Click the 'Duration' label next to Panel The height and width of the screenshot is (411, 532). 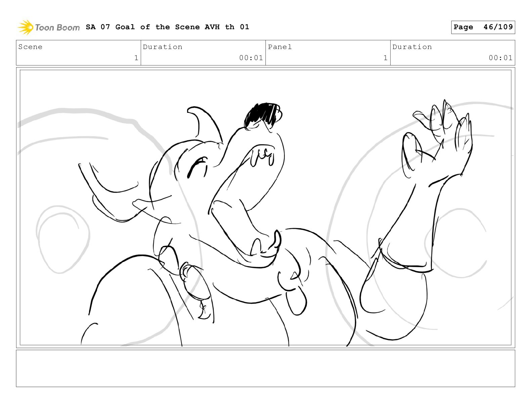(412, 47)
